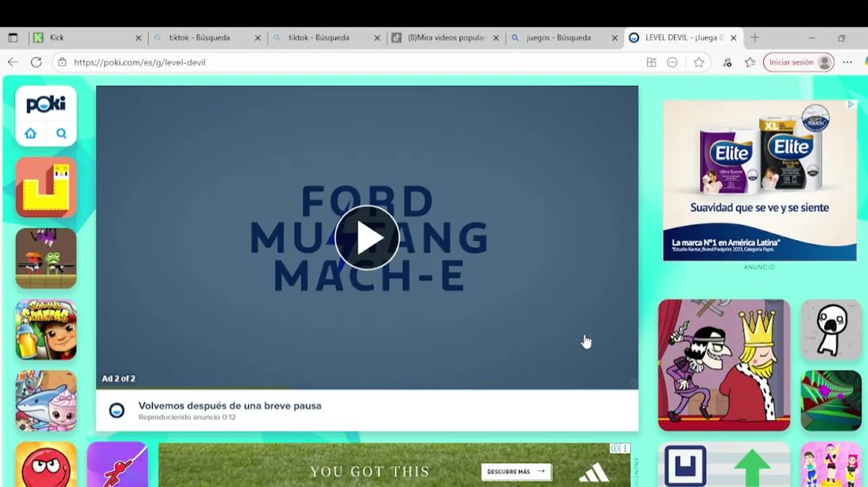Screen dimensions: 868x487
Task: Close the LEVEL DEVIL tab
Action: coord(733,38)
